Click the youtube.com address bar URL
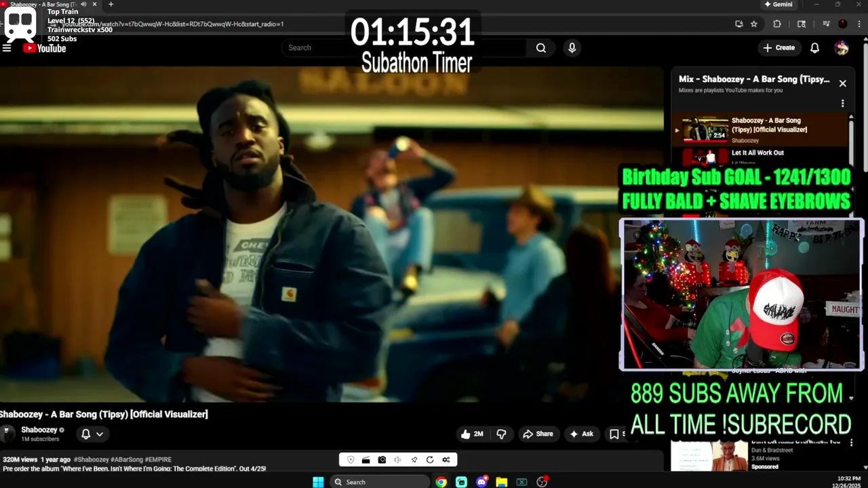Screen dimensions: 868x488 coord(173,24)
